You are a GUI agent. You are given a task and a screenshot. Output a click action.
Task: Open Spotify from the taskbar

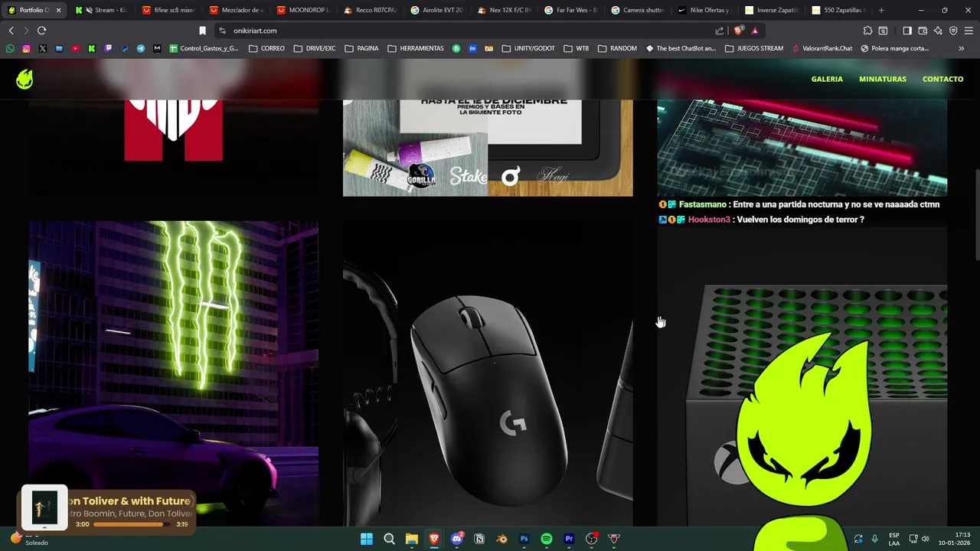[x=547, y=539]
